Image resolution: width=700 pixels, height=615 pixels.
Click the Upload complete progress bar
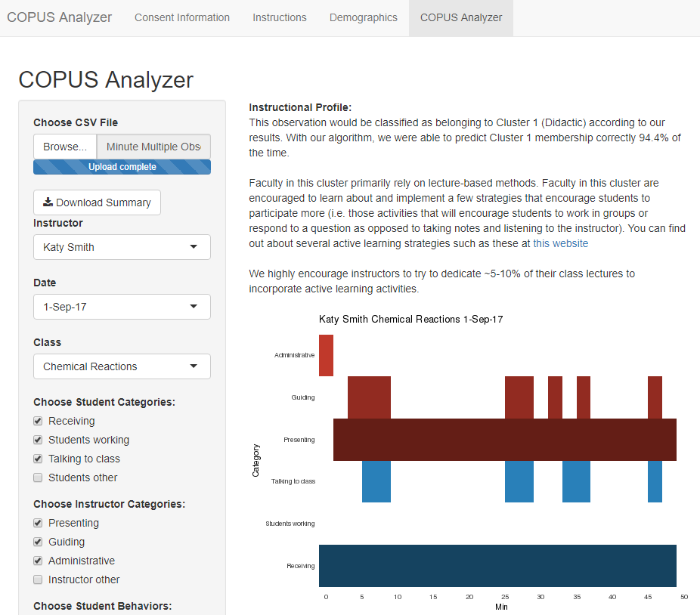tap(122, 167)
